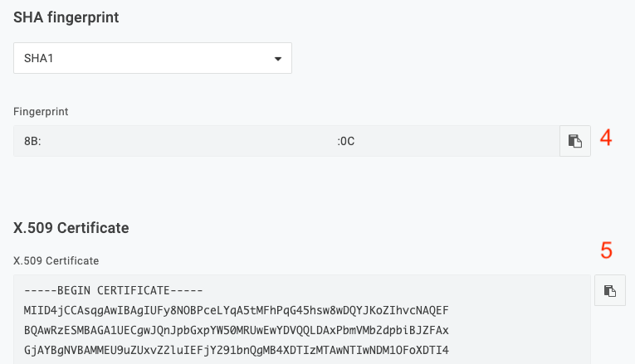Click the 8B: start of the fingerprint
Image resolution: width=635 pixels, height=364 pixels.
pos(32,141)
